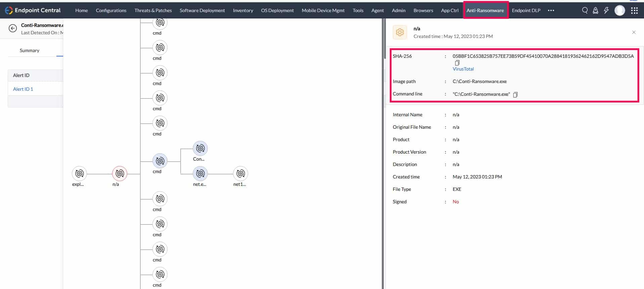Select the expl... process node

79,173
